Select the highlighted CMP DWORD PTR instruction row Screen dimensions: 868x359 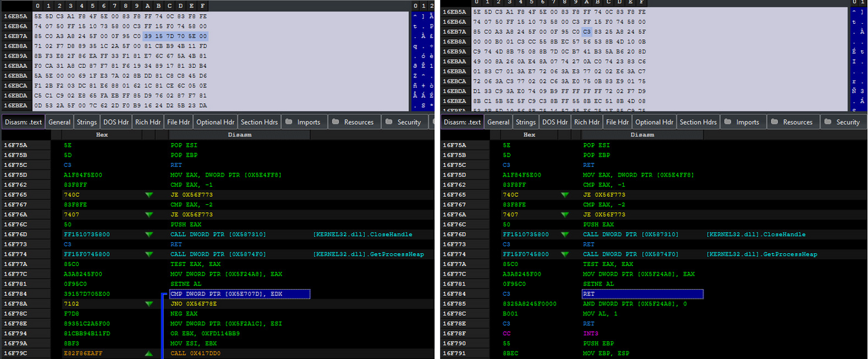(x=239, y=294)
